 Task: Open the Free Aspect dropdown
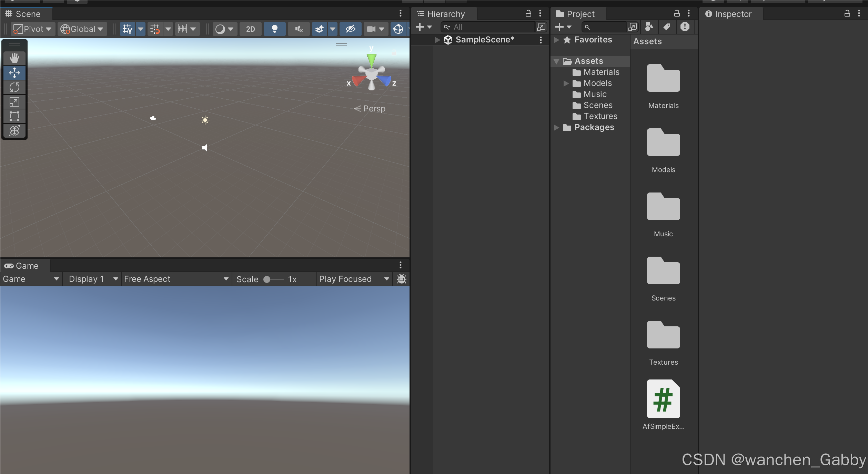[176, 279]
